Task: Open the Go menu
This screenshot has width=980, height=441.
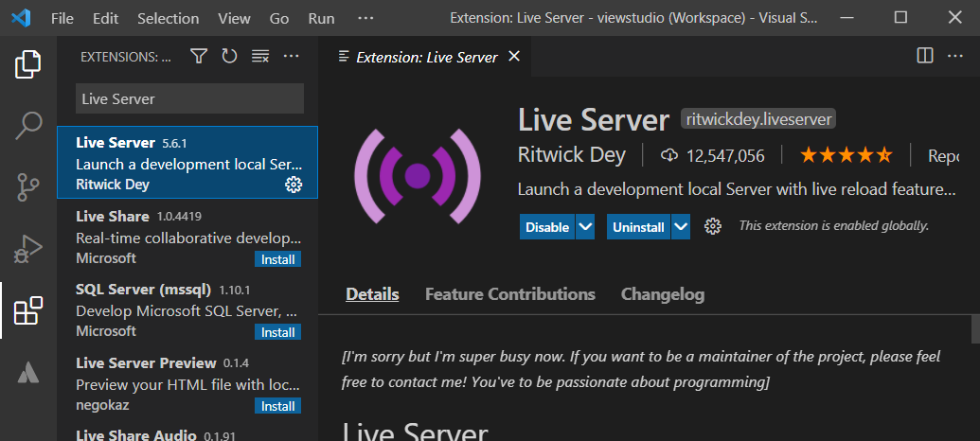Action: [278, 19]
